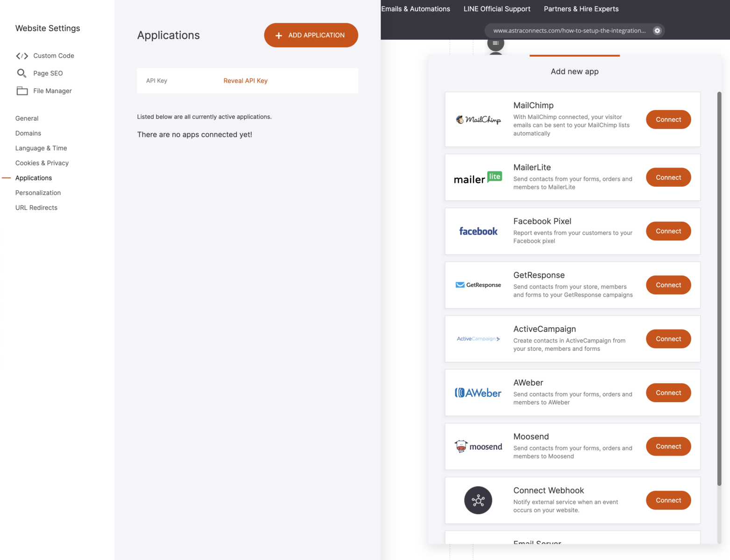Open Partners & Hire Experts
The image size is (730, 560).
tap(581, 9)
